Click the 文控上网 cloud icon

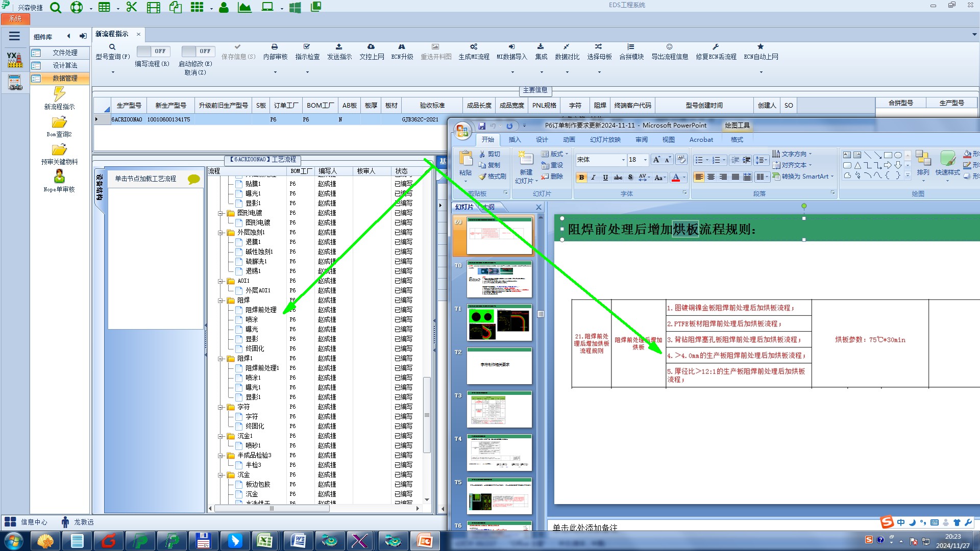[371, 47]
